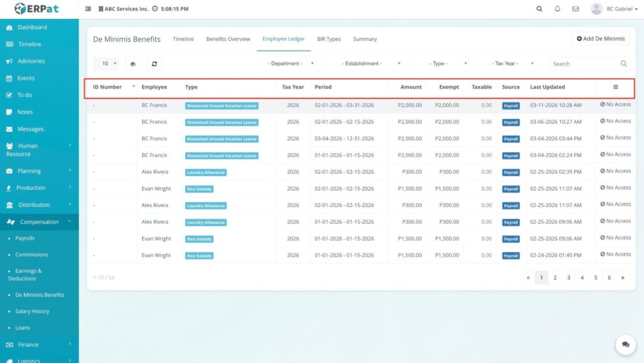Click the Add De Minimis button
Image resolution: width=644 pixels, height=363 pixels.
point(600,38)
